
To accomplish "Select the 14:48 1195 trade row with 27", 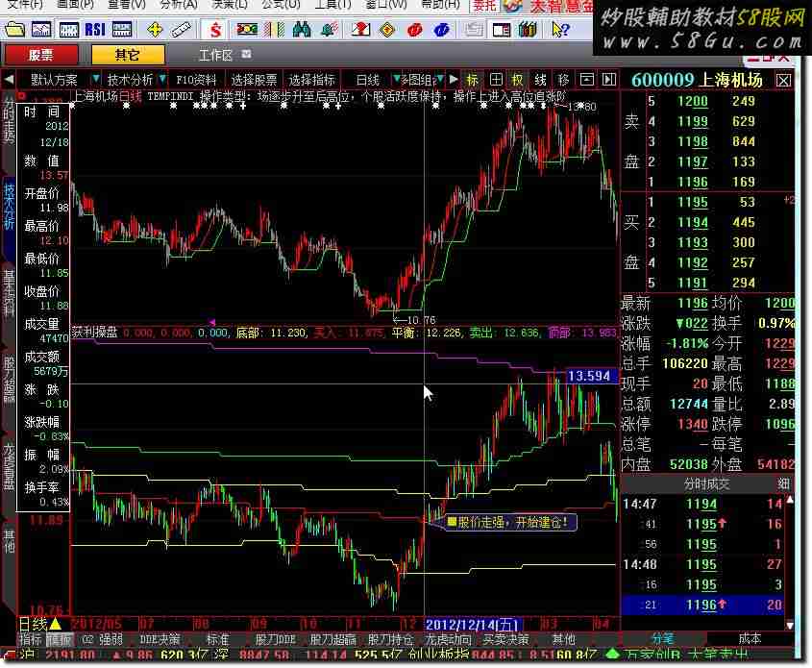I will tap(702, 564).
